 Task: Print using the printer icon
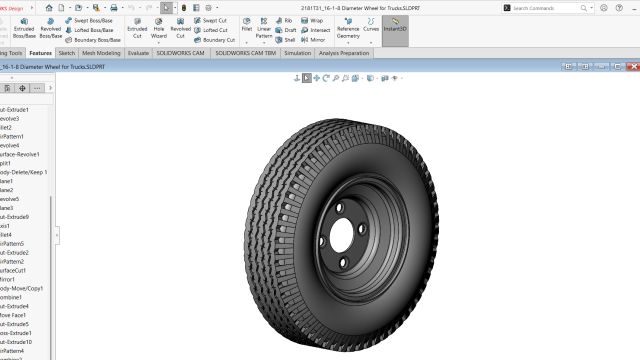(114, 8)
